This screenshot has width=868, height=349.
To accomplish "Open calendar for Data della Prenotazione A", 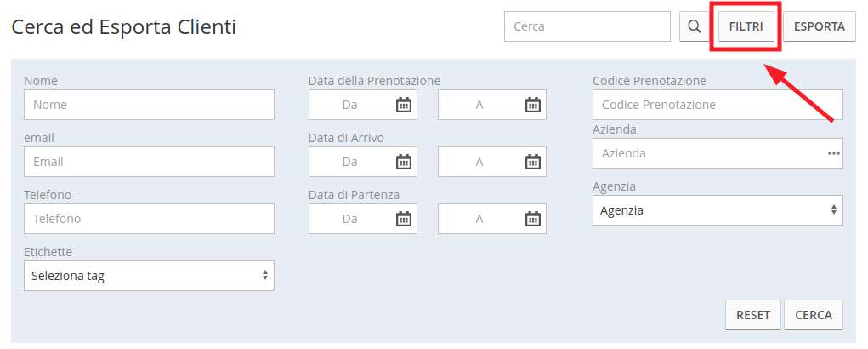I will click(x=532, y=105).
